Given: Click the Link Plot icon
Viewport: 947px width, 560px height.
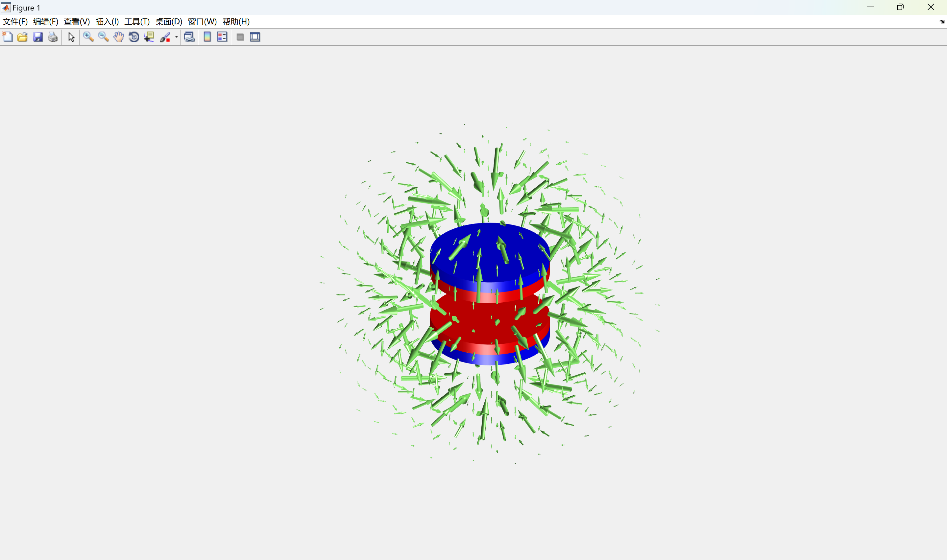Looking at the screenshot, I should [189, 37].
